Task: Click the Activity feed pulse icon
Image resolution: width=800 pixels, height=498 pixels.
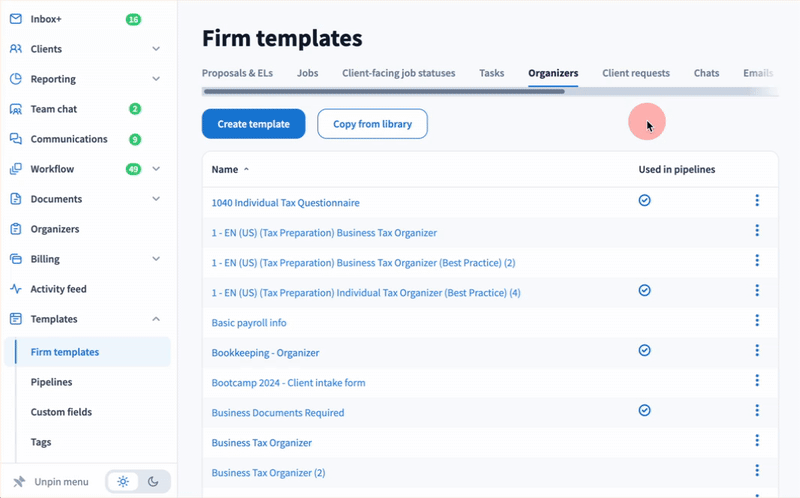Action: tap(16, 289)
